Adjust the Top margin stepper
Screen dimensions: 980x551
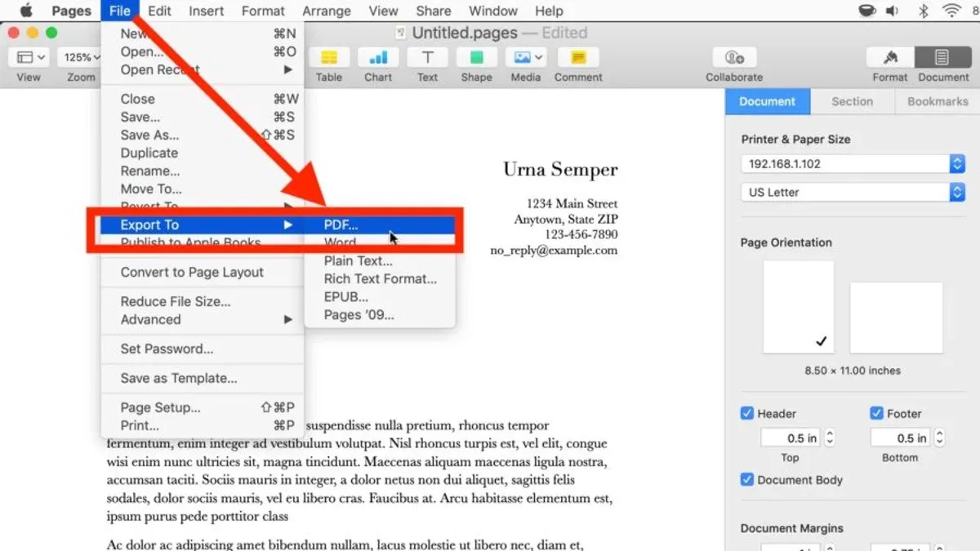point(830,438)
